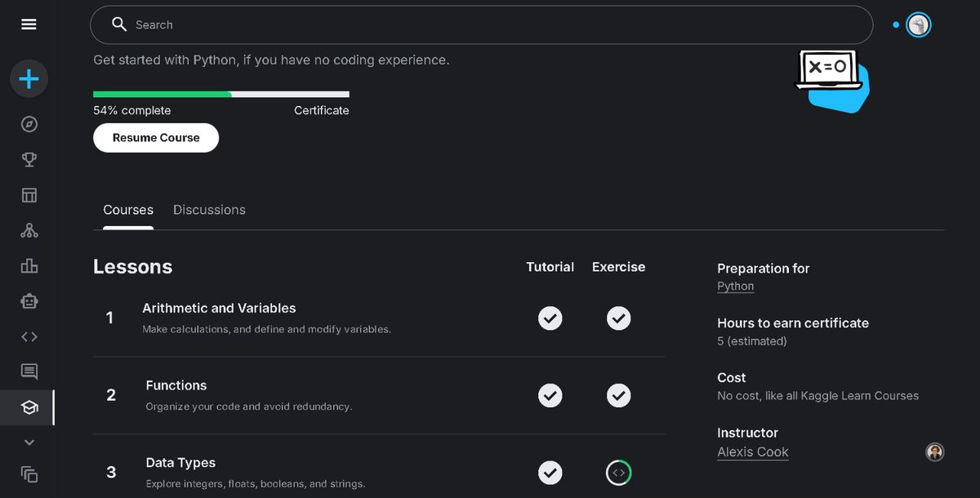The width and height of the screenshot is (980, 498).
Task: Click 'Hours to earn certificate' heading
Action: coord(793,323)
